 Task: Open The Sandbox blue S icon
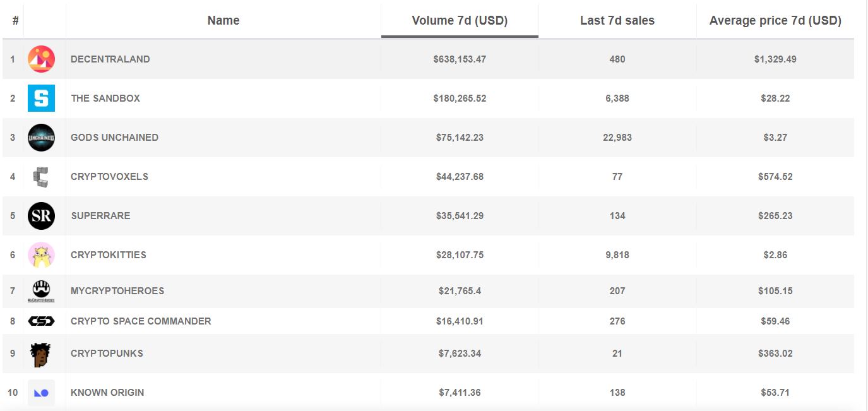41,98
